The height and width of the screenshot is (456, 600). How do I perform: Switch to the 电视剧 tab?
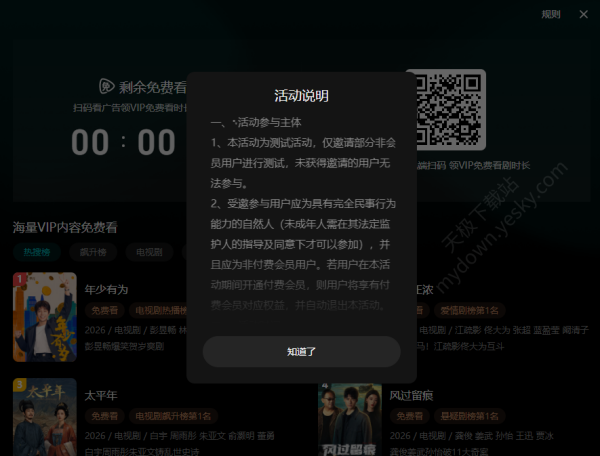pyautogui.click(x=152, y=252)
